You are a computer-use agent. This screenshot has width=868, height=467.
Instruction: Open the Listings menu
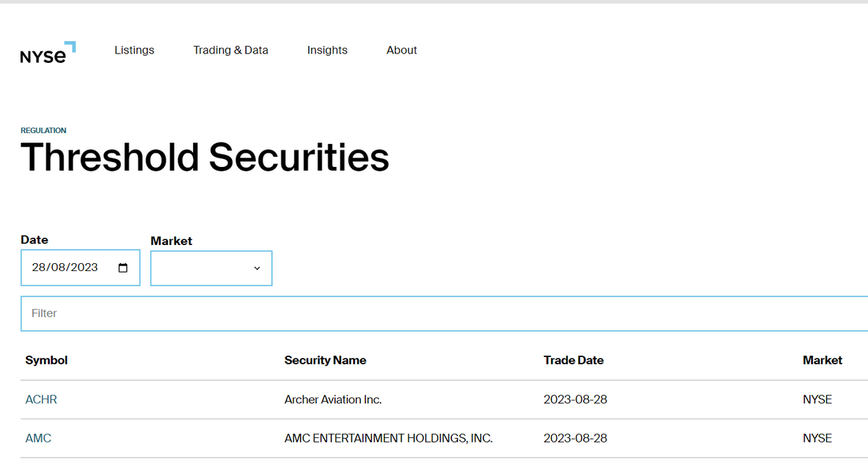(135, 50)
